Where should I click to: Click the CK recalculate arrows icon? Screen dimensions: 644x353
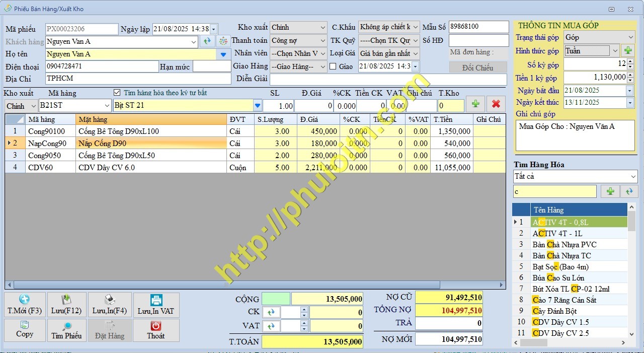pos(272,312)
